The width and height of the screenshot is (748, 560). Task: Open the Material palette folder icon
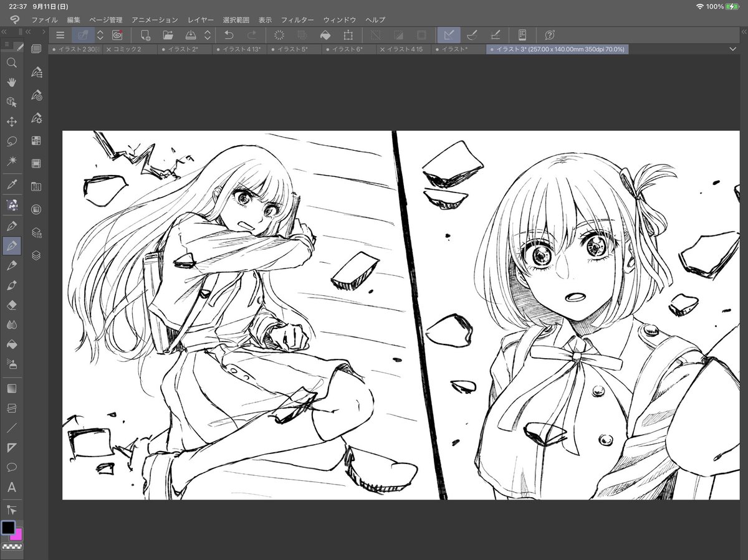pyautogui.click(x=36, y=186)
